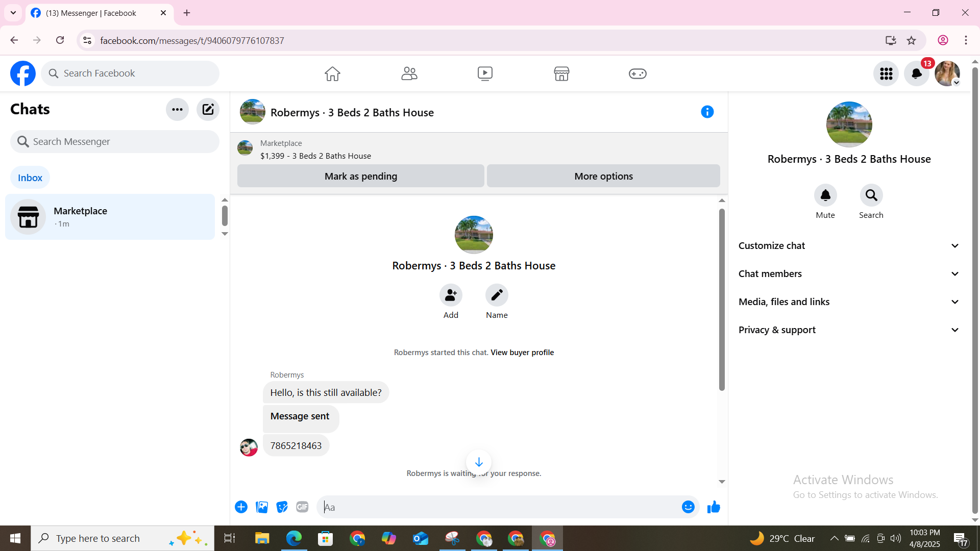Open the emoji picker
The height and width of the screenshot is (551, 980).
click(688, 507)
